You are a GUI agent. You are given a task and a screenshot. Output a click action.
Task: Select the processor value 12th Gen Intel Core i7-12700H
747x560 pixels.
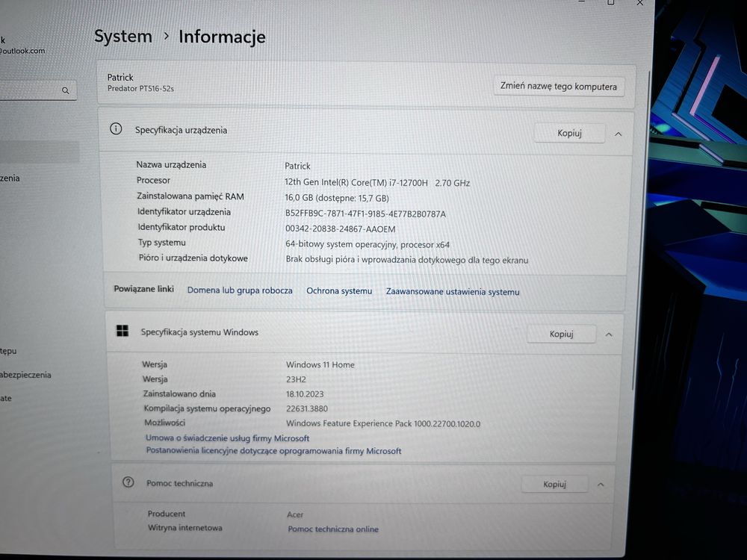pos(377,182)
